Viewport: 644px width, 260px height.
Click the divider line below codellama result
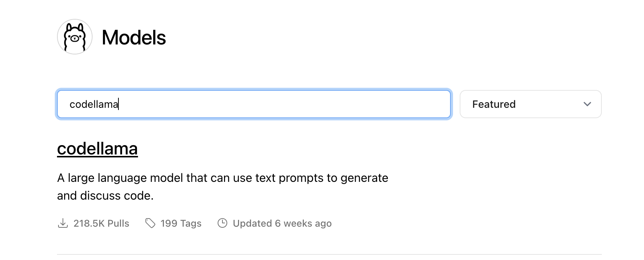coord(329,254)
